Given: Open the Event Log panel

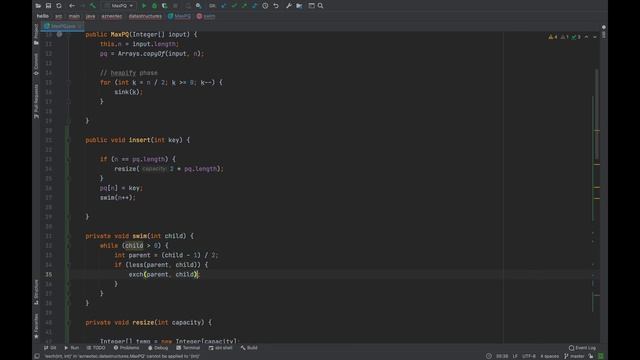Looking at the screenshot, I should coord(582,348).
